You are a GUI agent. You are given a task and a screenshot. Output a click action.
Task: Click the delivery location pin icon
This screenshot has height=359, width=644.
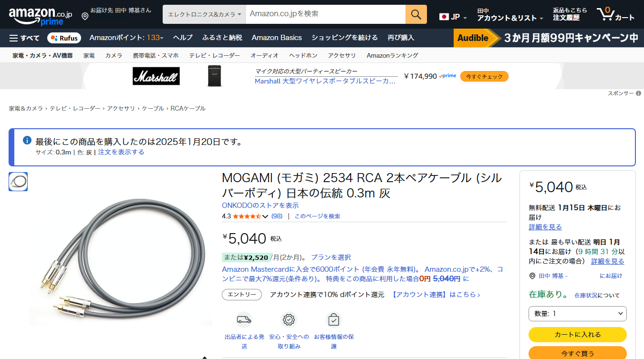(x=85, y=16)
